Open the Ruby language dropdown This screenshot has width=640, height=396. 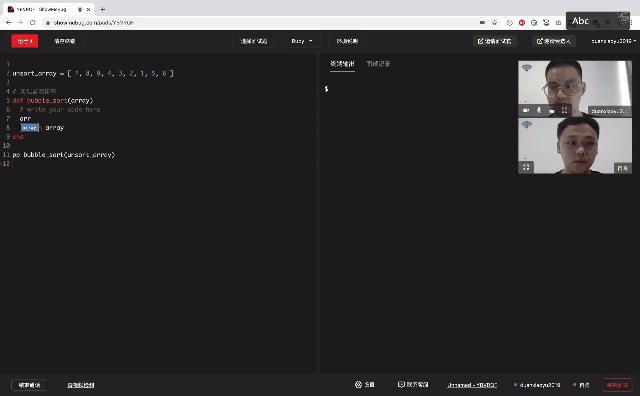[302, 41]
